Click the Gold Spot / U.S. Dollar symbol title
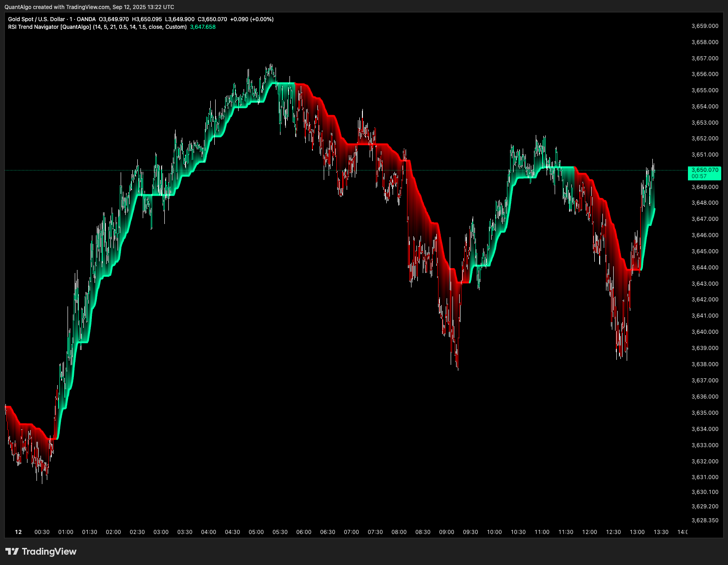 [36, 19]
